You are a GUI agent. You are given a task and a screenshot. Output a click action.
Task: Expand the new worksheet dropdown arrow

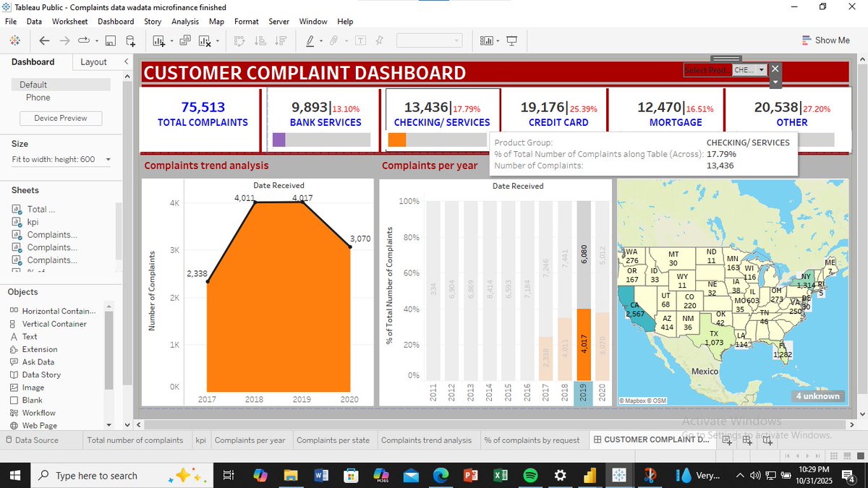tap(171, 40)
